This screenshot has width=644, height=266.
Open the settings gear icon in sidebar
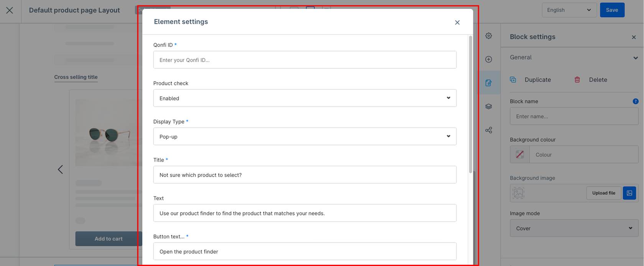[x=488, y=36]
